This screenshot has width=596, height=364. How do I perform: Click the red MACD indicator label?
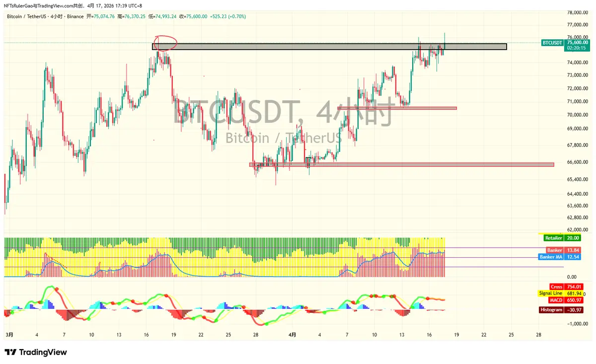coord(556,300)
